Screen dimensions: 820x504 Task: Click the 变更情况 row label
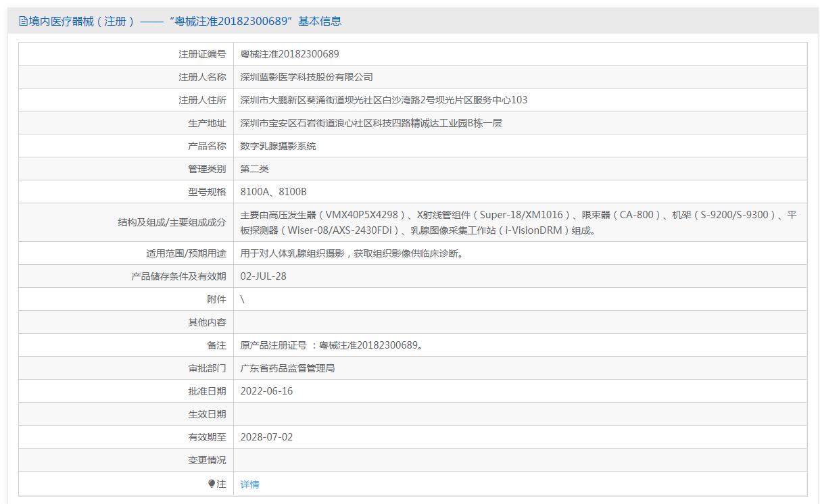[207, 460]
